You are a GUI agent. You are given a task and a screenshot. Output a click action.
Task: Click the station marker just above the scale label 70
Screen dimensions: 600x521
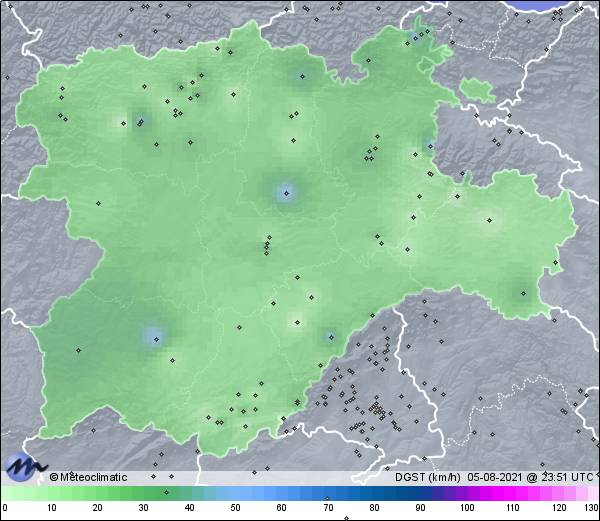327,498
